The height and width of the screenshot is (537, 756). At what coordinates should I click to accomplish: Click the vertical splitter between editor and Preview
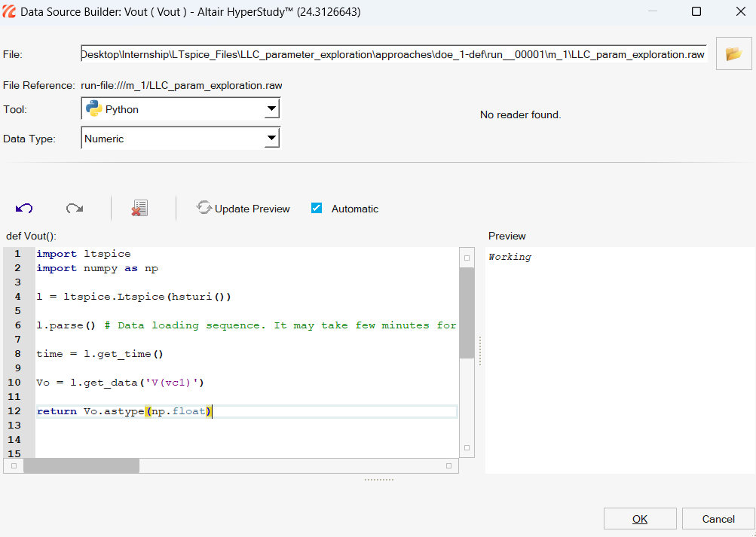point(480,351)
